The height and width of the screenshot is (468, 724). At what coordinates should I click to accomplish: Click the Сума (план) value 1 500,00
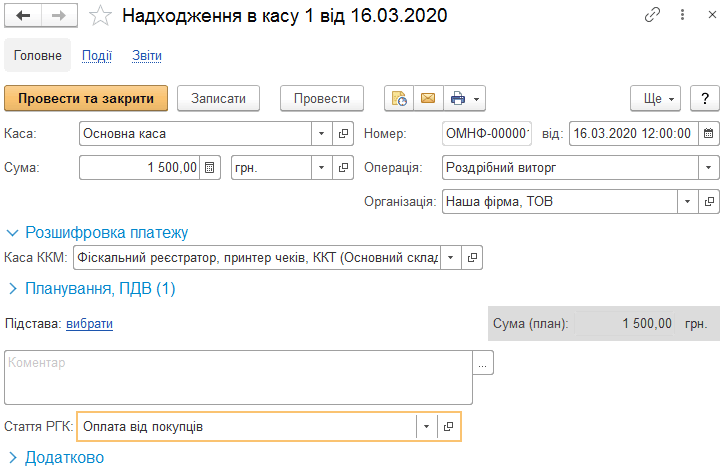(x=624, y=324)
